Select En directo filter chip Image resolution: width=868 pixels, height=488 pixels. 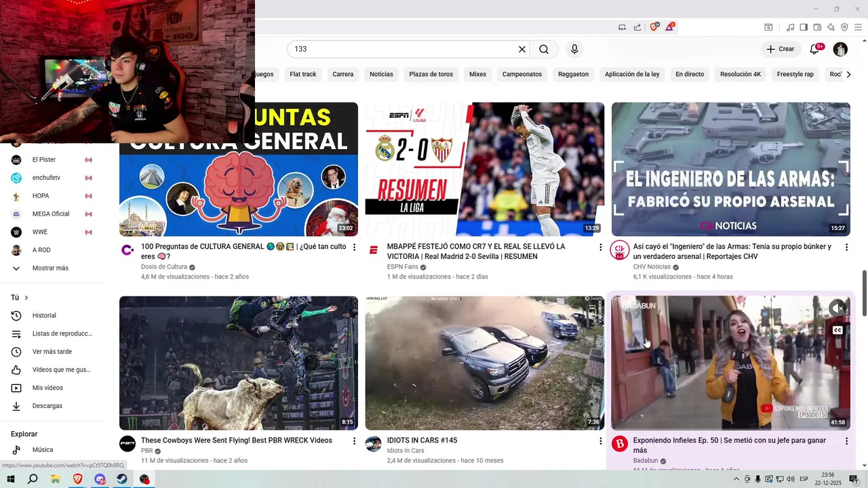(690, 75)
